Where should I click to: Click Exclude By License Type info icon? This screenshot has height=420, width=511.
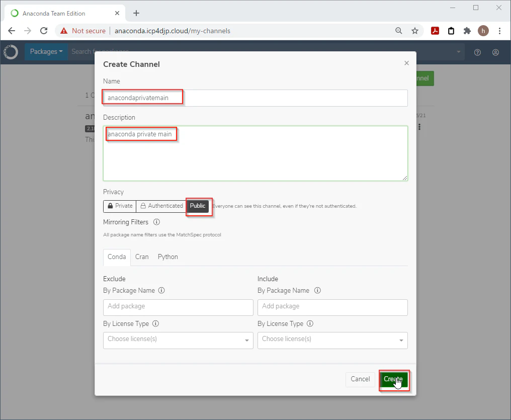pos(155,323)
